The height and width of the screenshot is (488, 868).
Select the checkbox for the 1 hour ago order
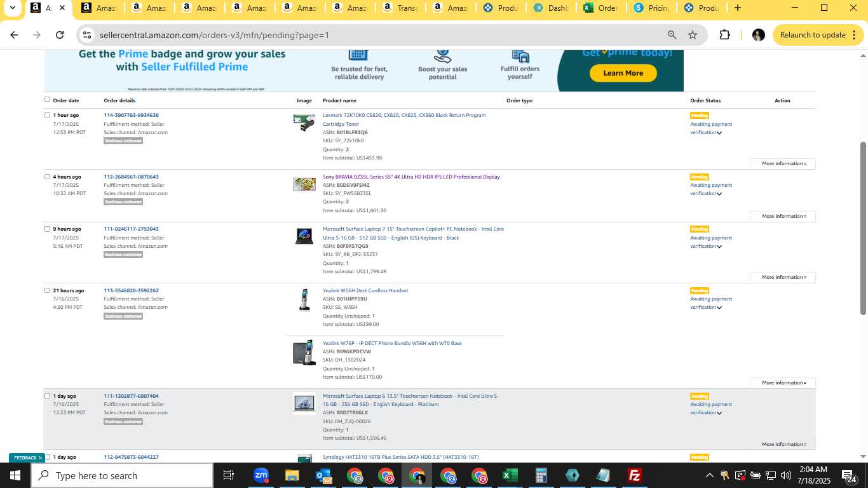pyautogui.click(x=47, y=115)
